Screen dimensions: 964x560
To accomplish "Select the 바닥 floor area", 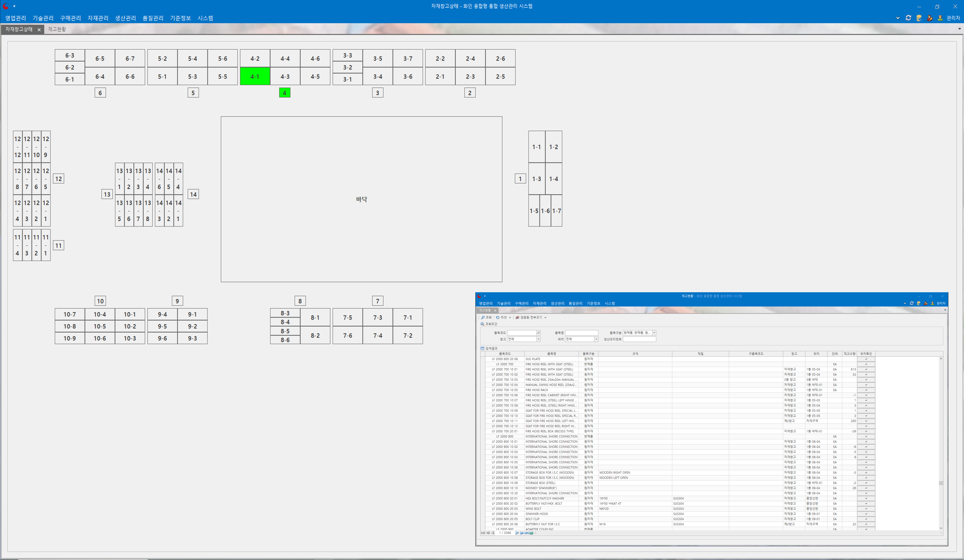I will [362, 199].
